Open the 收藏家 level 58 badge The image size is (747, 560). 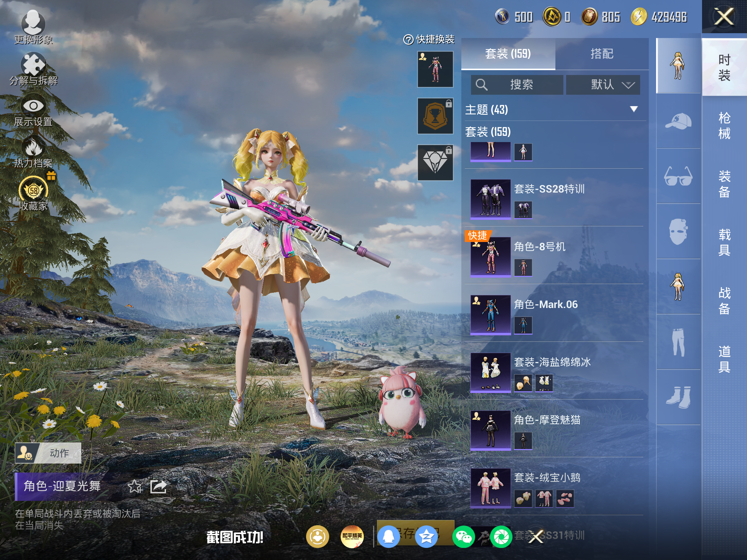point(33,190)
